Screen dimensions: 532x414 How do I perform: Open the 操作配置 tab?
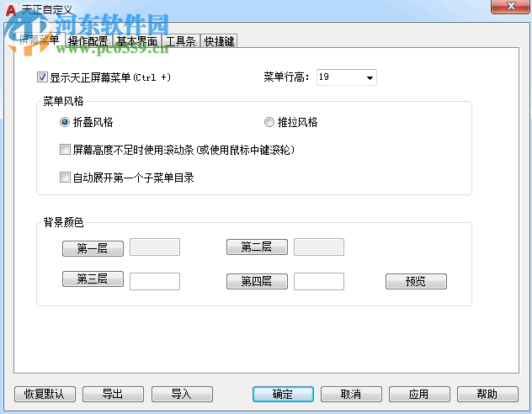tap(88, 41)
